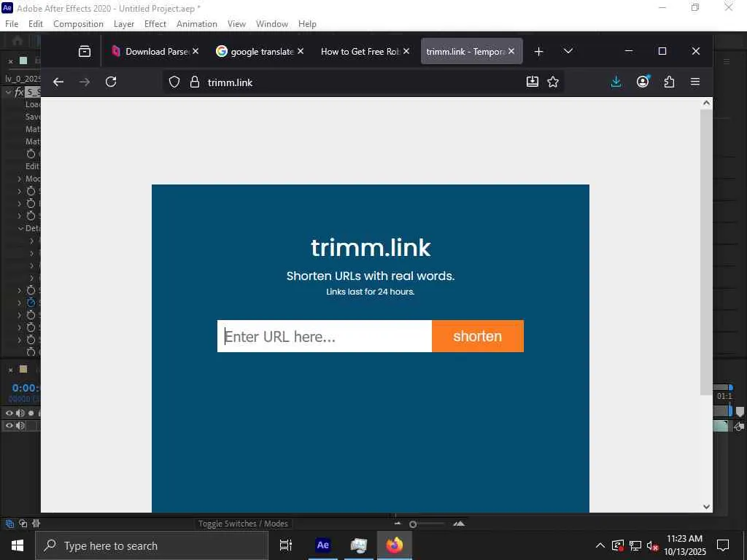The image size is (747, 560).
Task: Click Toggle Switches / Modes
Action: coord(243,524)
